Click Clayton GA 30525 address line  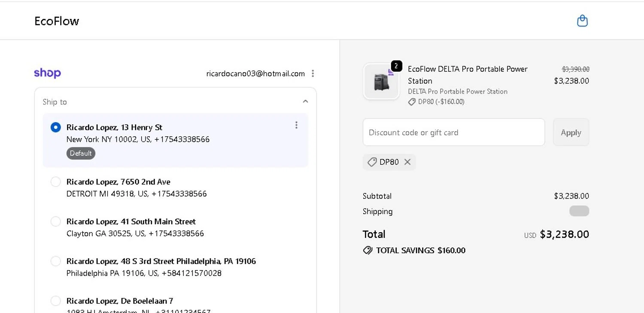(135, 233)
